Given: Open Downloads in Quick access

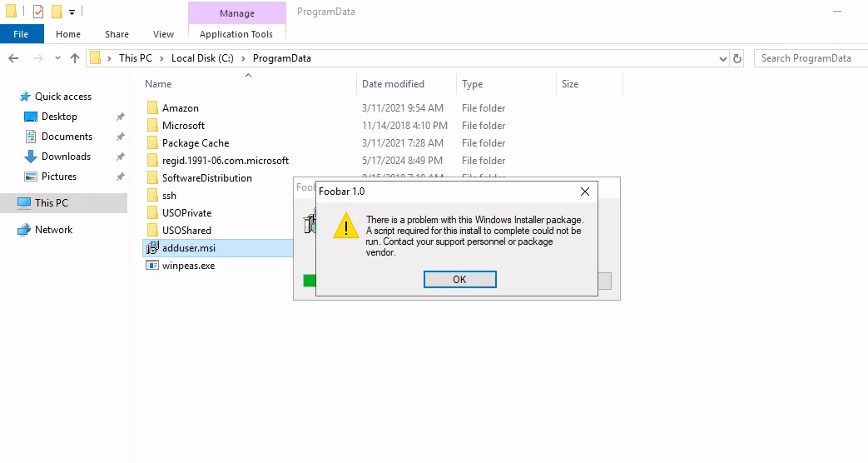Looking at the screenshot, I should [66, 157].
